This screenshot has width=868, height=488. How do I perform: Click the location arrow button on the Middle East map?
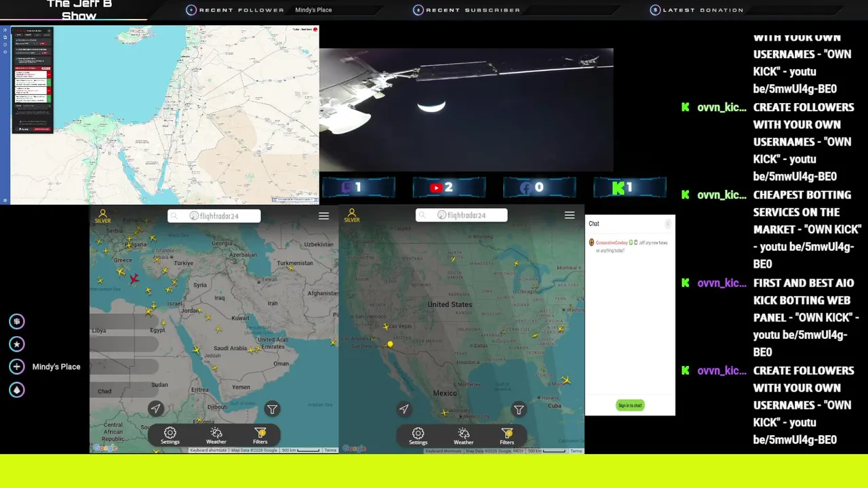point(156,408)
